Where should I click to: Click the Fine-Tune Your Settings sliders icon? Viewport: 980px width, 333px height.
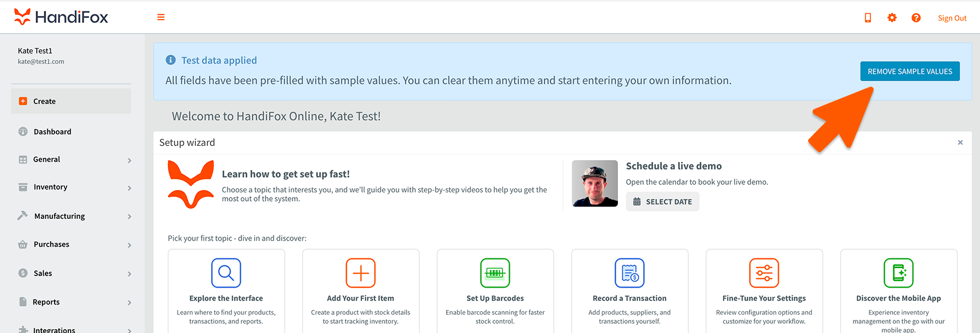click(764, 273)
